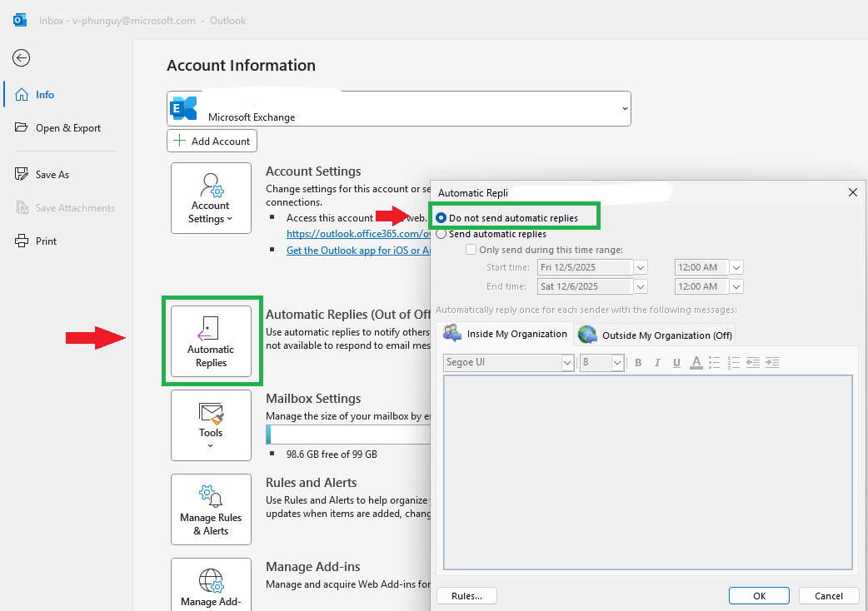Viewport: 868px width, 611px height.
Task: Expand the Segoe UI font dropdown
Action: (567, 363)
